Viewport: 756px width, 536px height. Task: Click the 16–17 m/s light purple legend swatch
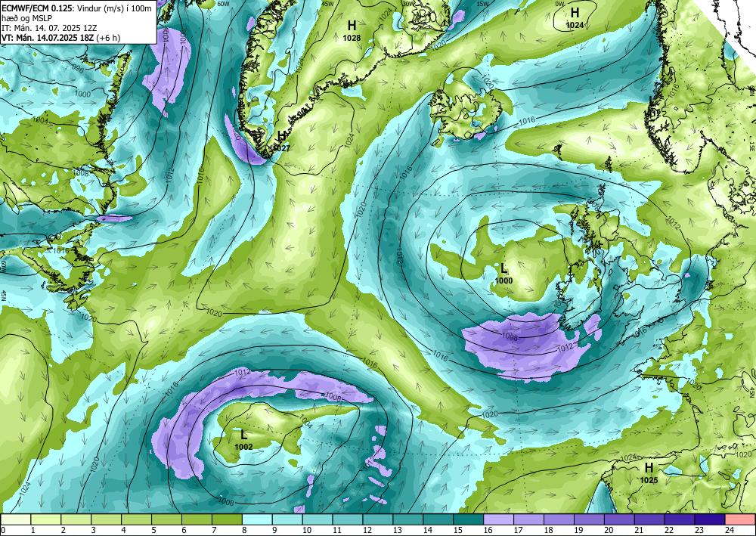[497, 519]
